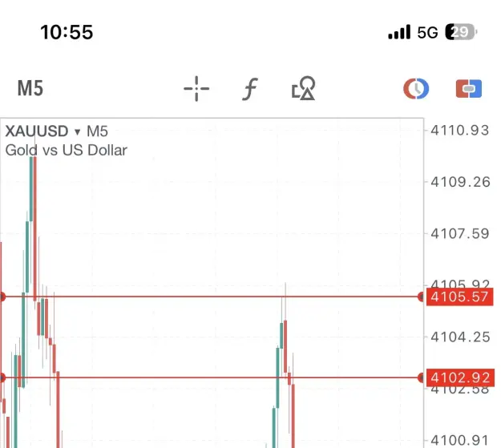Open the M5 timeframe selector
Screen dimensions: 501x448
click(x=30, y=88)
